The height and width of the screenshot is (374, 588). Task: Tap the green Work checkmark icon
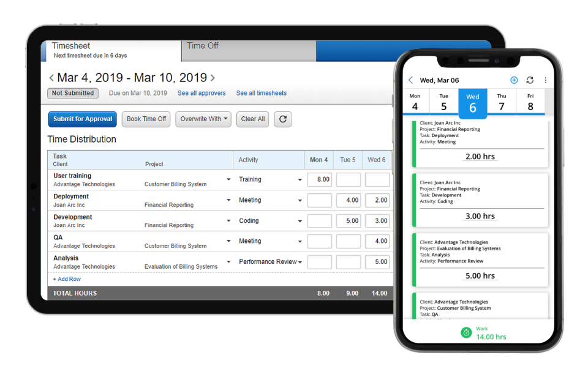466,332
